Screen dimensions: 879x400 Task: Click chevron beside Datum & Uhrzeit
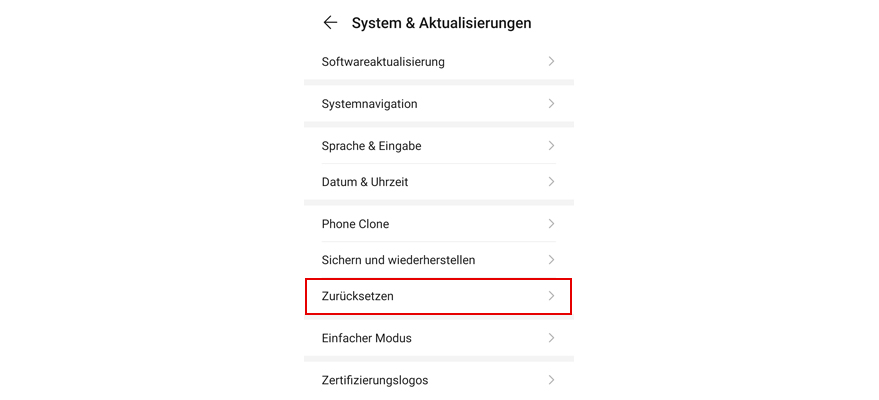click(551, 182)
